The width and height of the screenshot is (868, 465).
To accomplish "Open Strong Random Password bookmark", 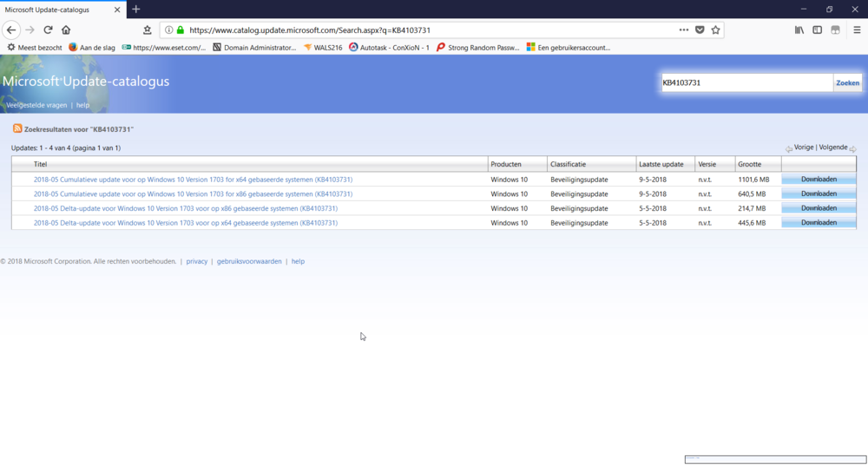I will click(x=477, y=48).
